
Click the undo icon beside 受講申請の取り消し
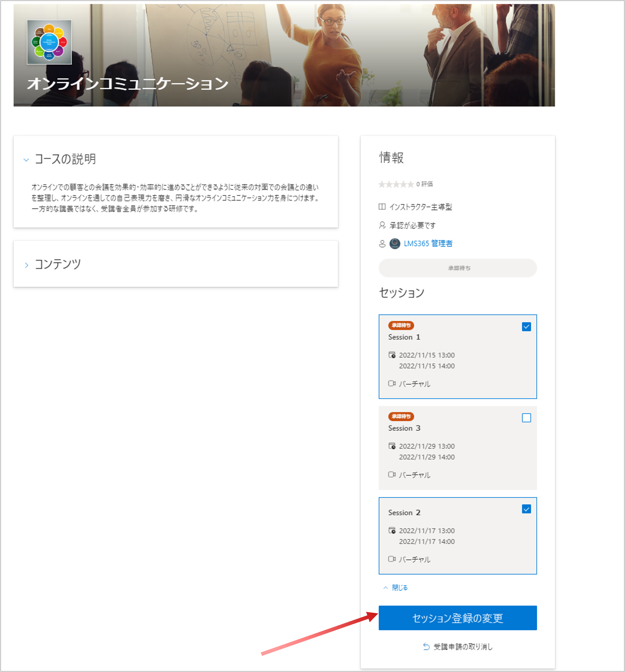click(x=426, y=646)
